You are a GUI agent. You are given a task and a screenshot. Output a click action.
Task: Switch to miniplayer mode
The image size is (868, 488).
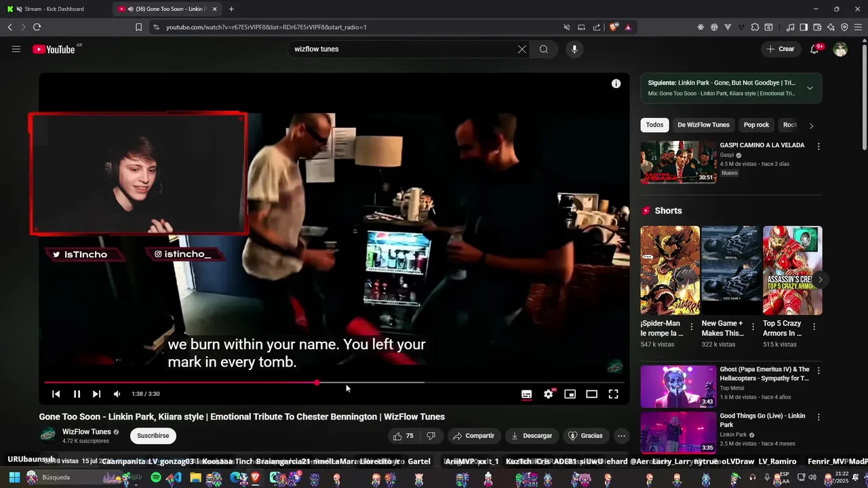click(570, 394)
